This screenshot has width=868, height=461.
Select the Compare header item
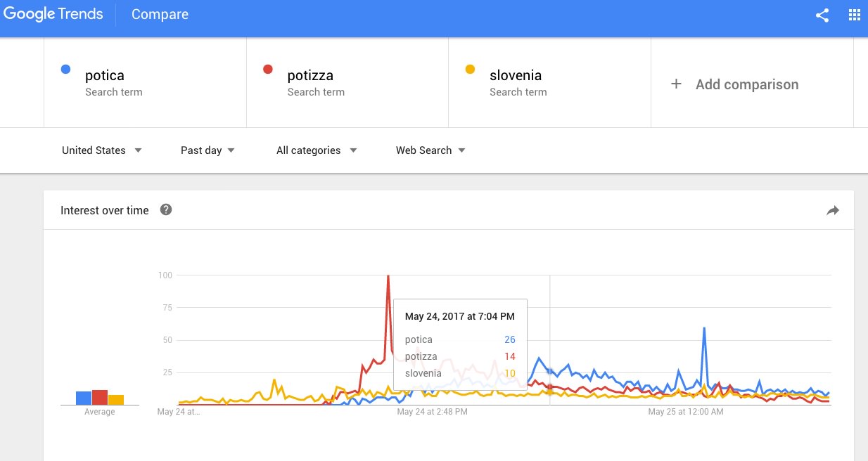point(160,14)
